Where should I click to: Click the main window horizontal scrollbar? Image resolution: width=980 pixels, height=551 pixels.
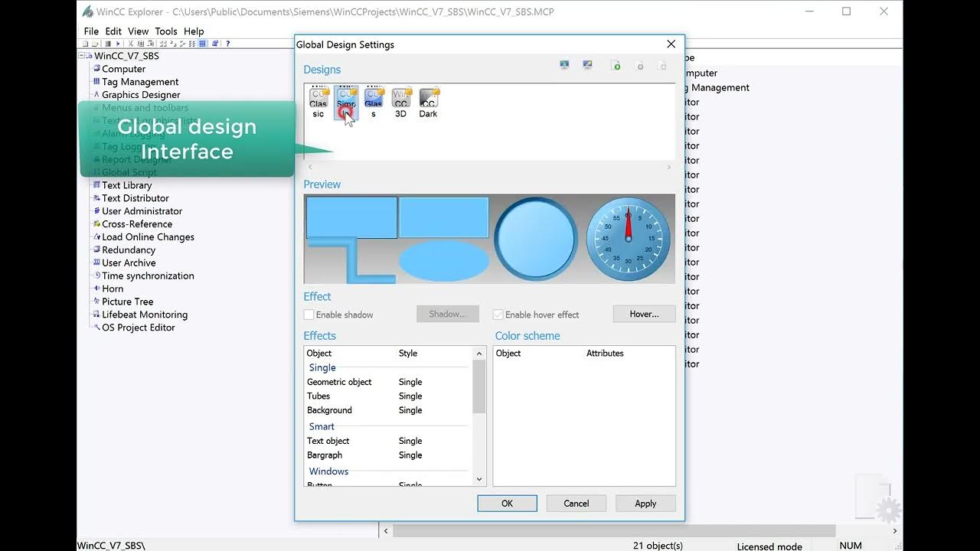[612, 530]
